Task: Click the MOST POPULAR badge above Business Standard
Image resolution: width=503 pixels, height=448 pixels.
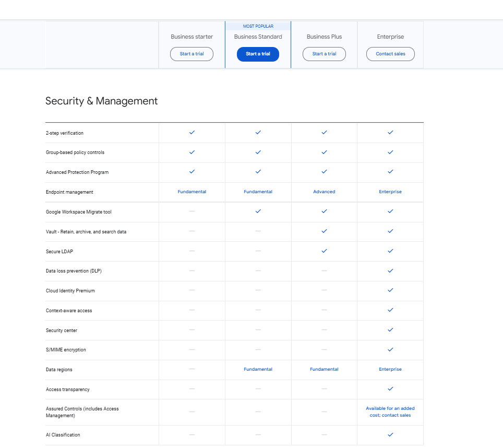Action: (258, 26)
